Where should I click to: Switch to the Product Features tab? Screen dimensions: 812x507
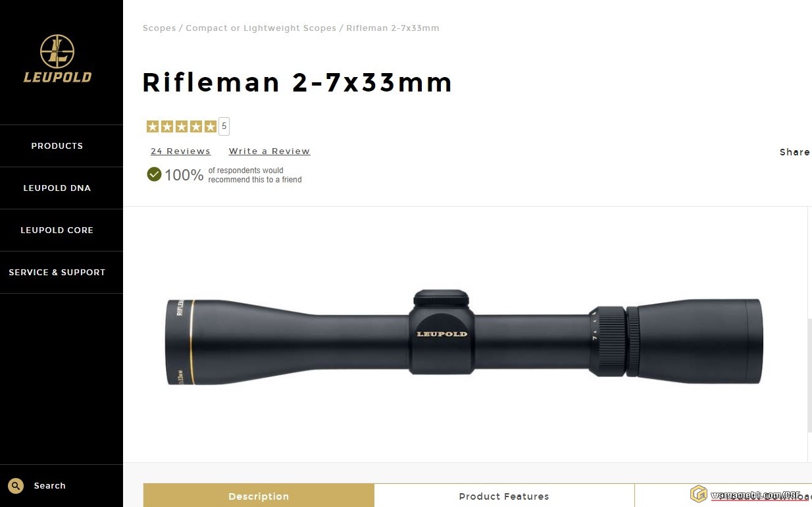point(504,496)
